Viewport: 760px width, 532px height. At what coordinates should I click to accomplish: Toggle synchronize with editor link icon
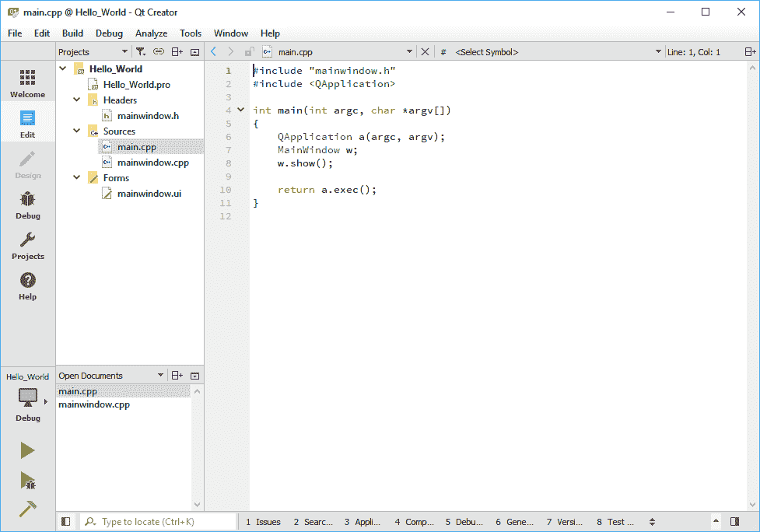coord(159,52)
